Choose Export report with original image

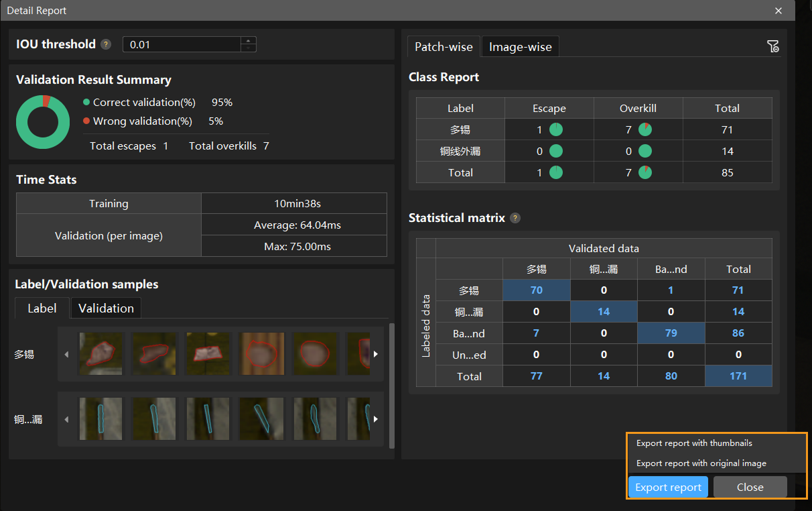(701, 463)
